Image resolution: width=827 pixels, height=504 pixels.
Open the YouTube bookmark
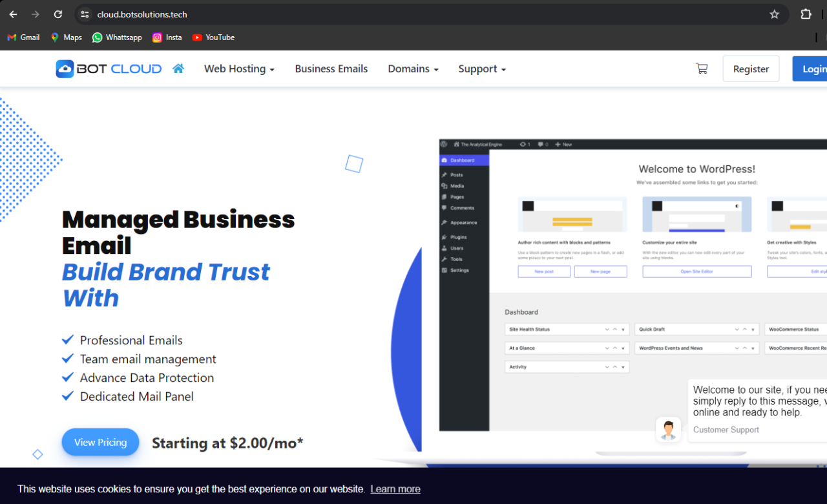213,37
